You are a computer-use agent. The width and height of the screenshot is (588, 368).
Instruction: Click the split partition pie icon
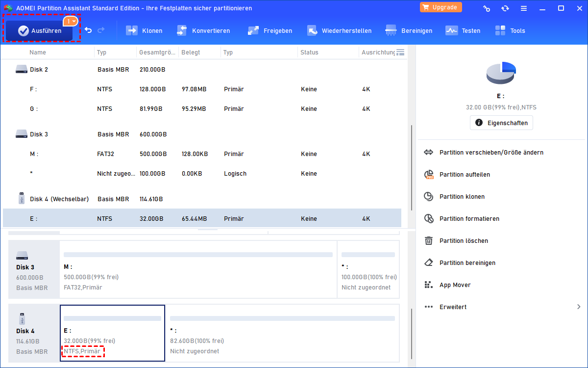429,175
